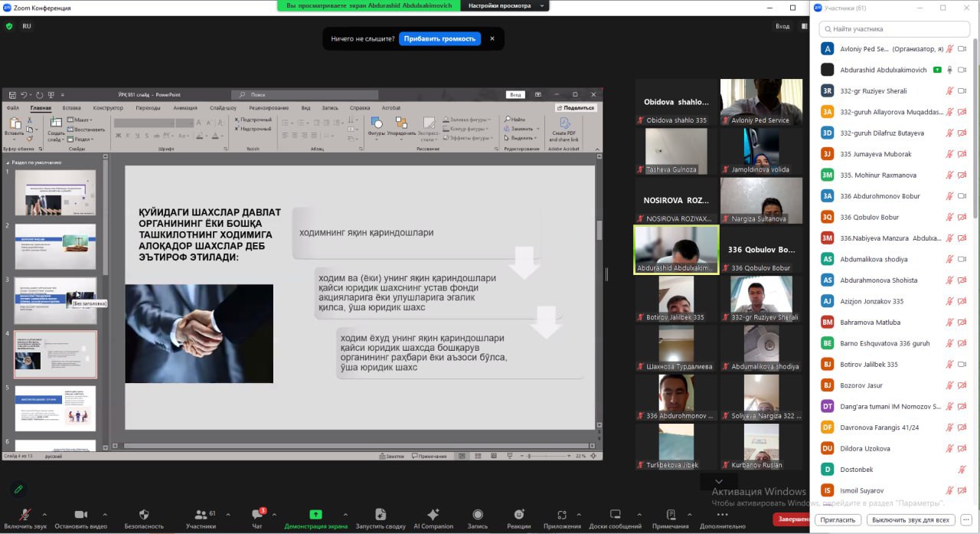Click the green annotation pencil icon
The image size is (980, 534).
(18, 488)
